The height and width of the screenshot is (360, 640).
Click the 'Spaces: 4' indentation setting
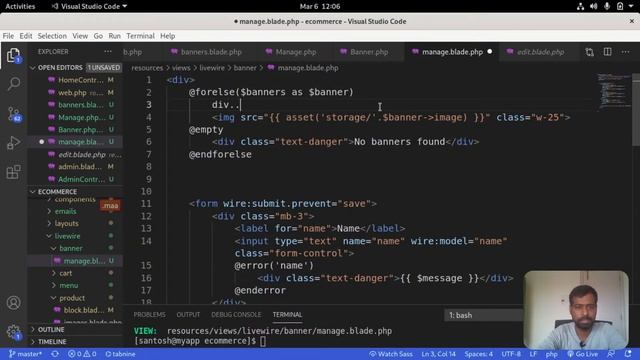click(x=478, y=354)
